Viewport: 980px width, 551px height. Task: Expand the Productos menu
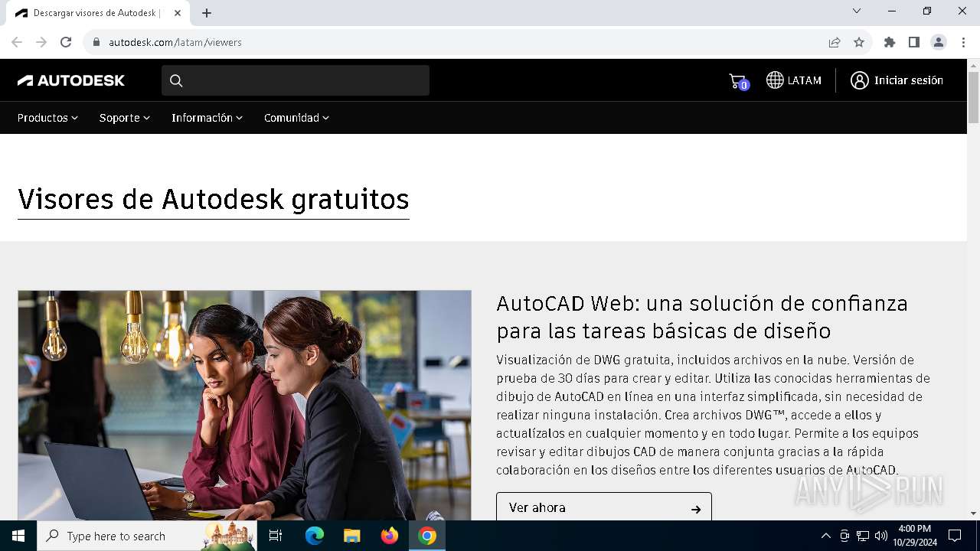pyautogui.click(x=47, y=118)
